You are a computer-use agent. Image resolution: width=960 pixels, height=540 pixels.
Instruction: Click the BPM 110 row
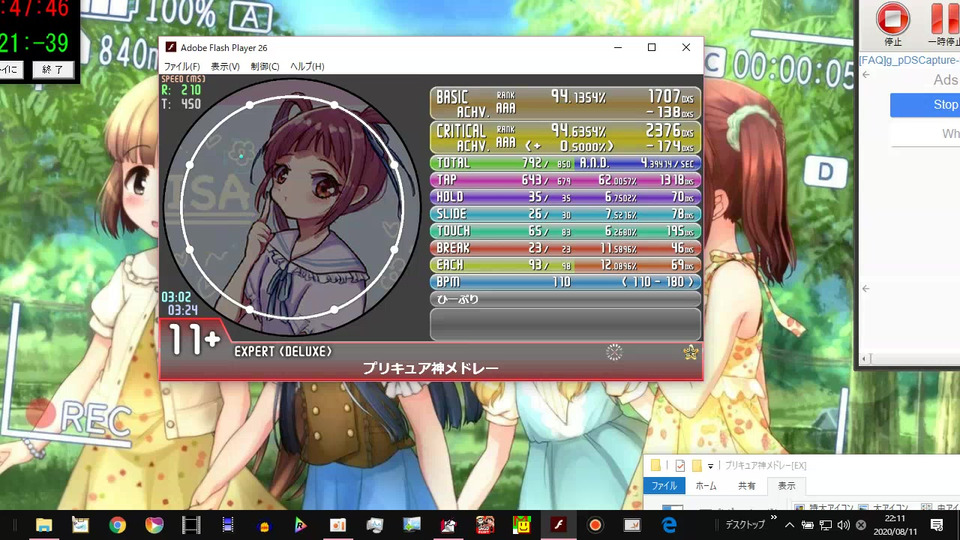pos(565,282)
